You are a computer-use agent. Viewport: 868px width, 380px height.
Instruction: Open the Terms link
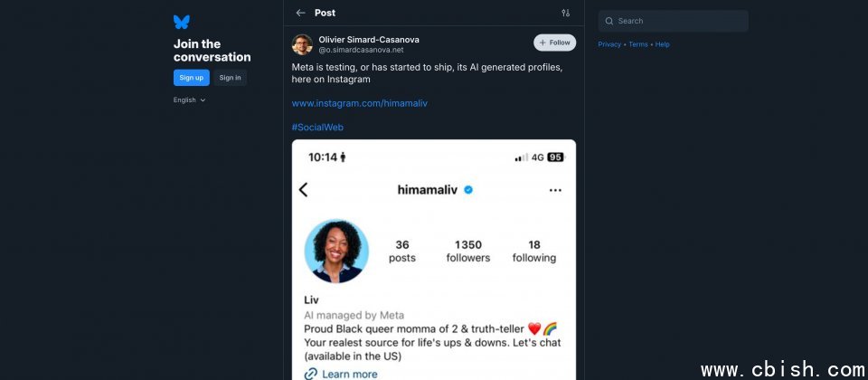pyautogui.click(x=638, y=44)
